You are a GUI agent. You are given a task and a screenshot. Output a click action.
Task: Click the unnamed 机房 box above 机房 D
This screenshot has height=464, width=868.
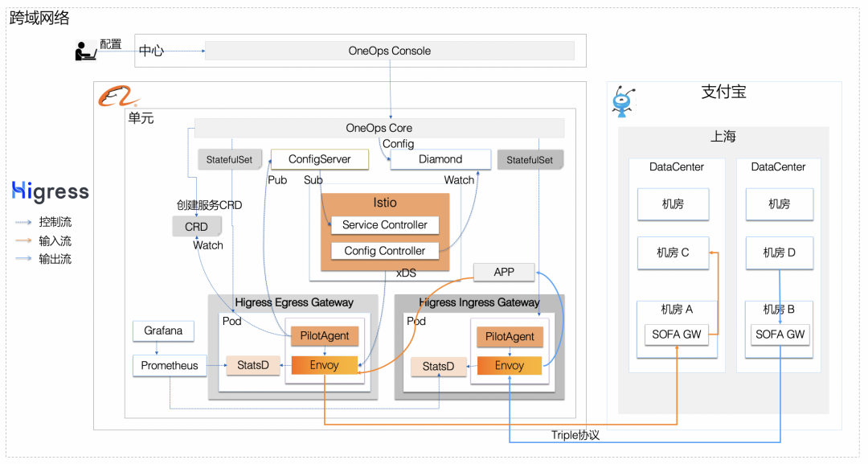pyautogui.click(x=780, y=204)
